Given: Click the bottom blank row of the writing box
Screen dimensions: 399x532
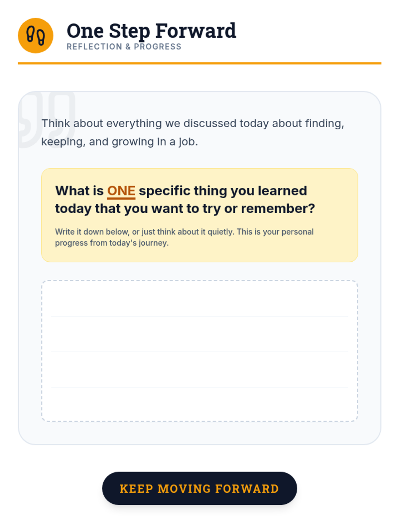Looking at the screenshot, I should click(x=199, y=404).
